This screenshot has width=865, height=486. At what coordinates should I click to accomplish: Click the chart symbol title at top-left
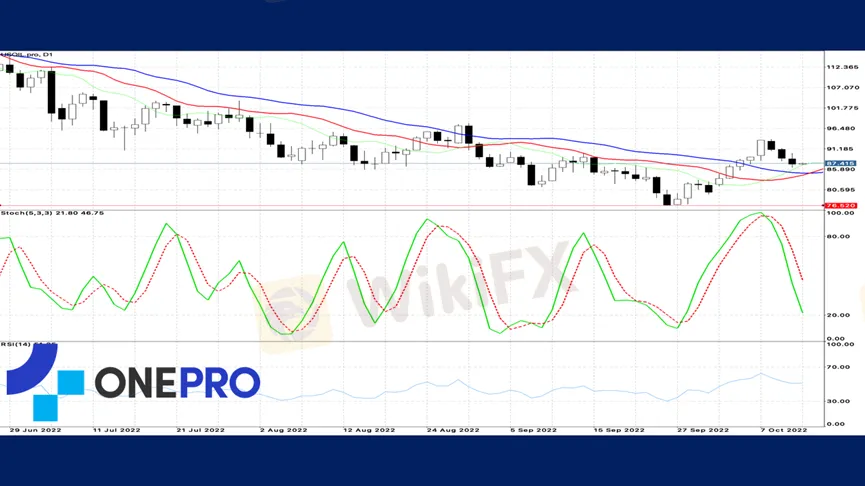point(26,55)
